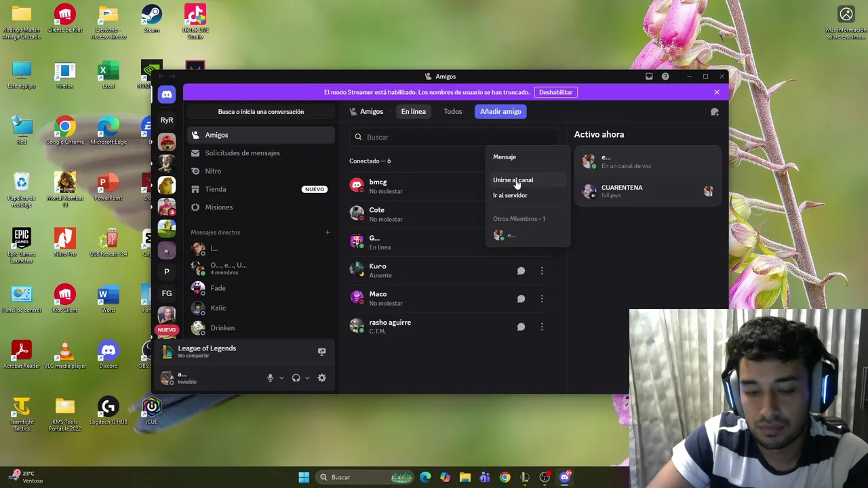The width and height of the screenshot is (868, 488).
Task: Select friend Cote in list
Action: [417, 214]
